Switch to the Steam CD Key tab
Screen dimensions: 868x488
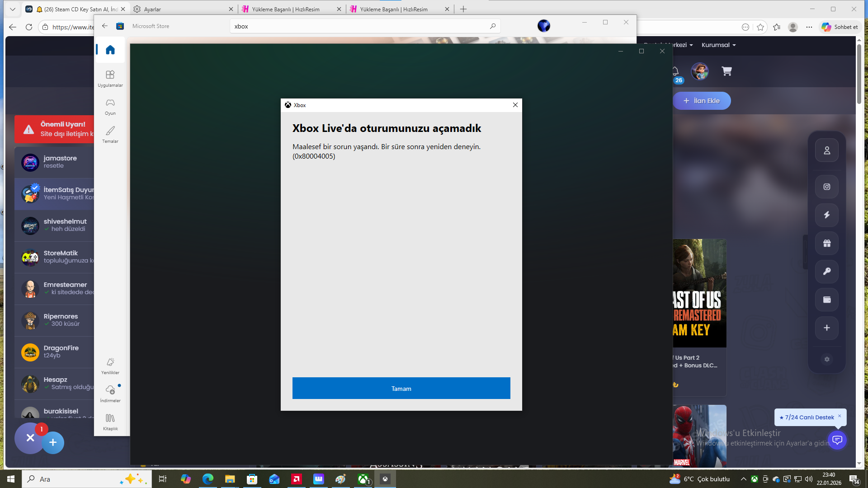(x=75, y=9)
